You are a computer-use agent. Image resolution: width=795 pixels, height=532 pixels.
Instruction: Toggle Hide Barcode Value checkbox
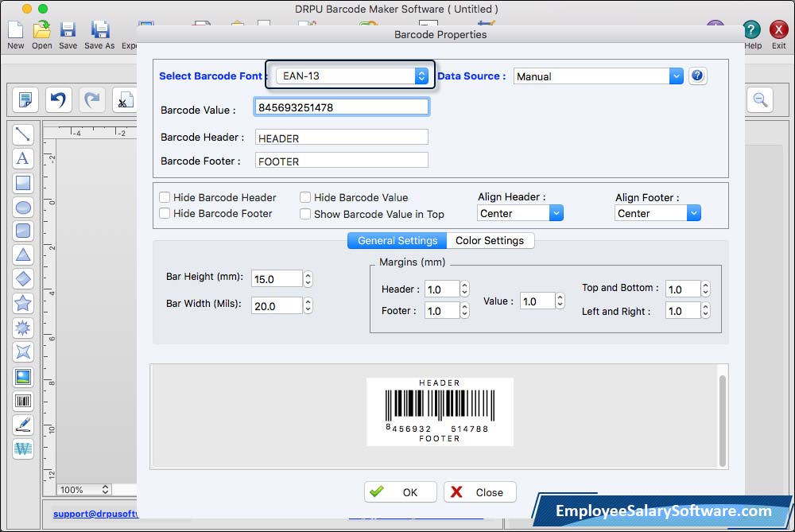pos(304,197)
